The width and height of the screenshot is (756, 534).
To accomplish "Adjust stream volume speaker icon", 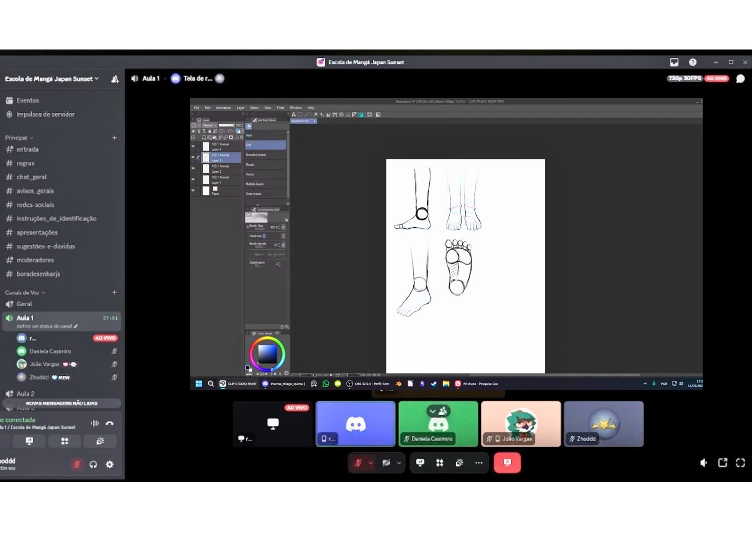I will tap(704, 463).
